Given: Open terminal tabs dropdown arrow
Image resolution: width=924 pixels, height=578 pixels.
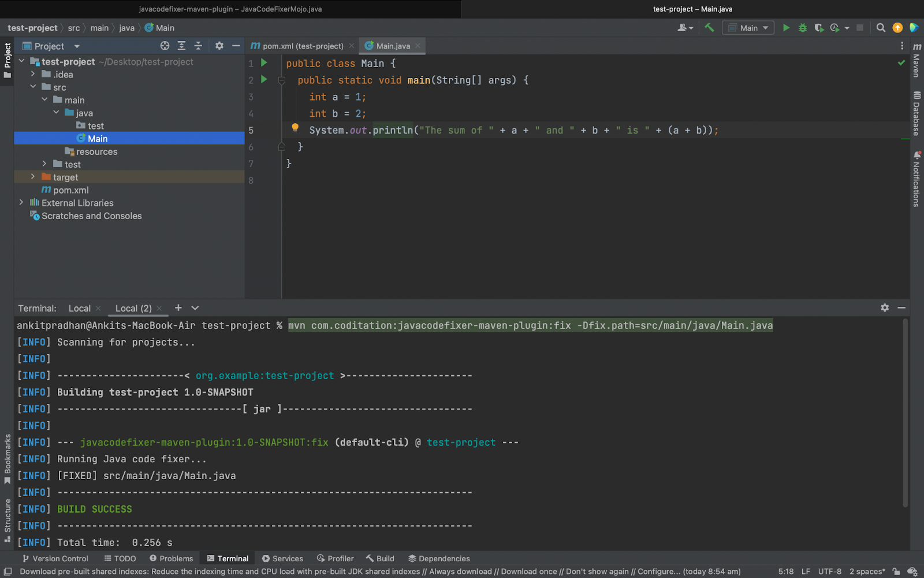Looking at the screenshot, I should click(195, 308).
